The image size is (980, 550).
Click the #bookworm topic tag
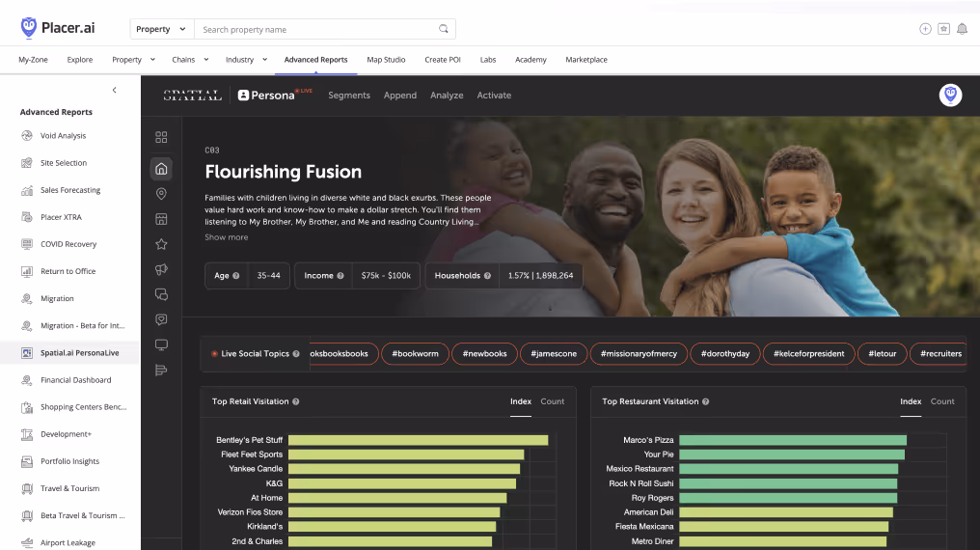pyautogui.click(x=415, y=354)
